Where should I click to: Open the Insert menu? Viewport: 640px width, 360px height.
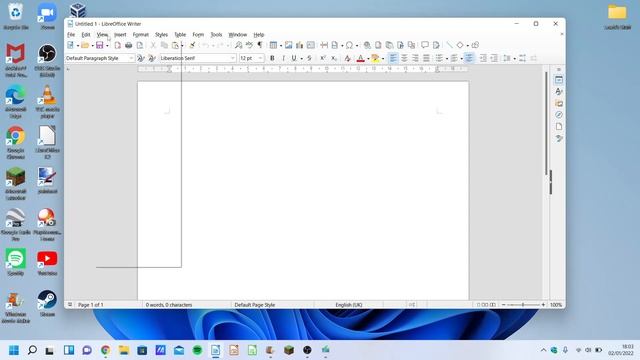120,35
